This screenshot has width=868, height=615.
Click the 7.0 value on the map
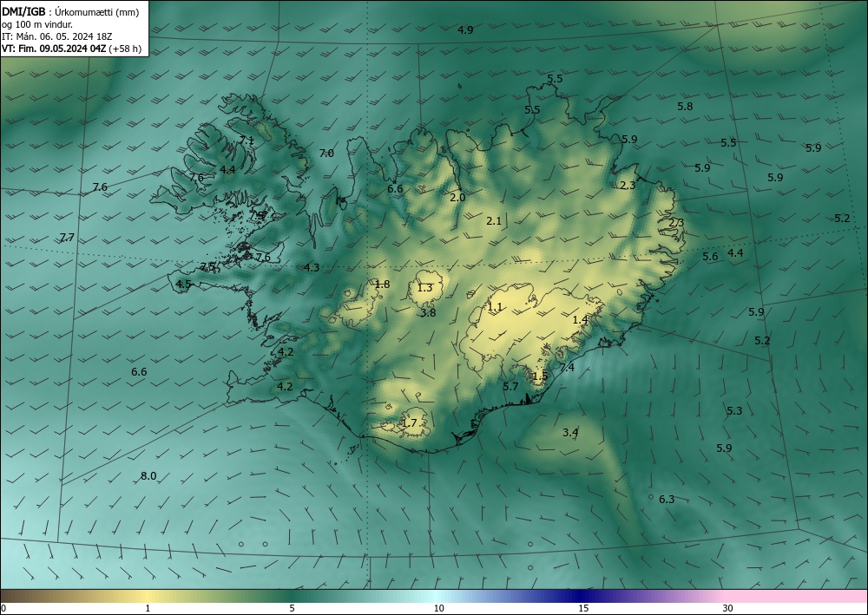coord(326,154)
